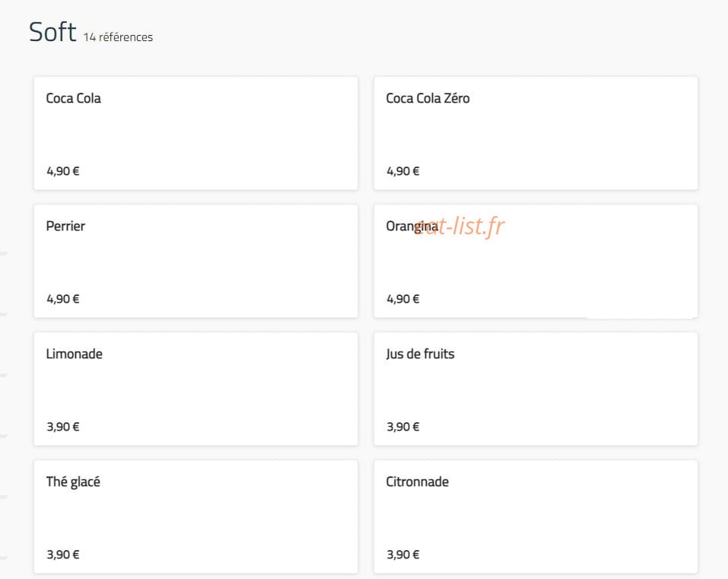
Task: Select the Coca Cola Zéro card
Action: (536, 133)
